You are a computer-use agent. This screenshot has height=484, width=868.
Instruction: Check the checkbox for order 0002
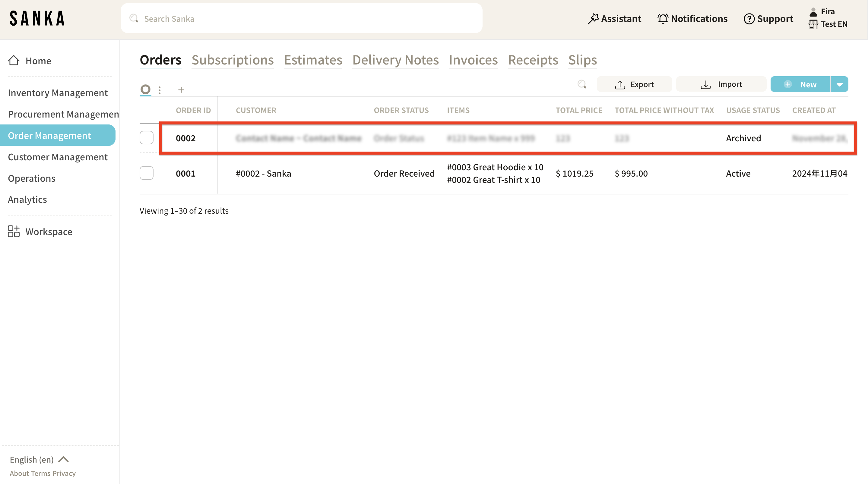[x=147, y=138]
